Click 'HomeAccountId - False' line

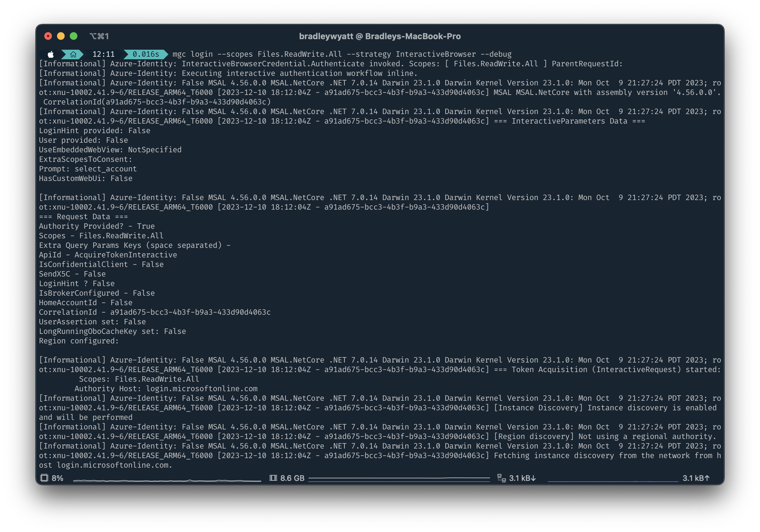tap(86, 303)
